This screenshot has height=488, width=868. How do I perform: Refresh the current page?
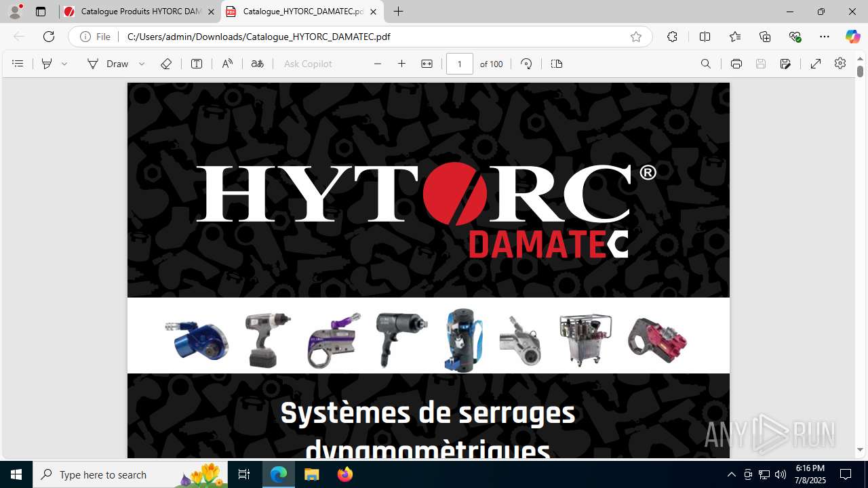coord(49,37)
